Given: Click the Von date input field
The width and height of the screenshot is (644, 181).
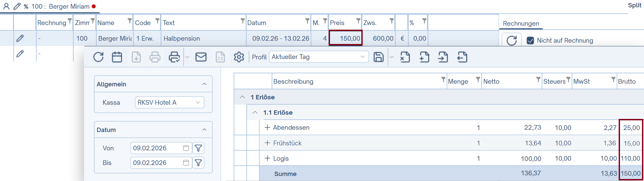Looking at the screenshot, I should point(161,148).
